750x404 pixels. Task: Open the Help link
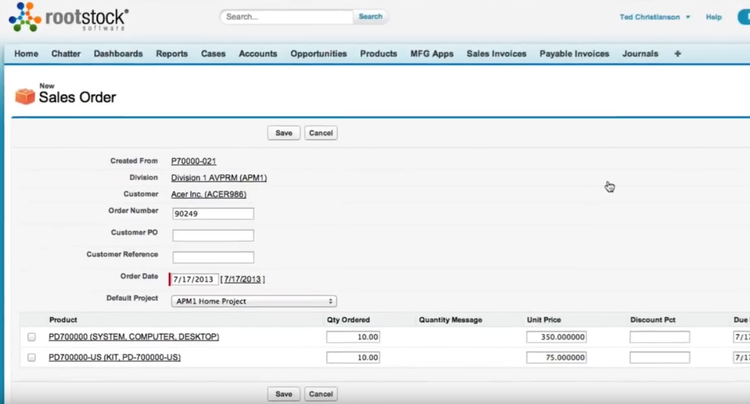(714, 17)
